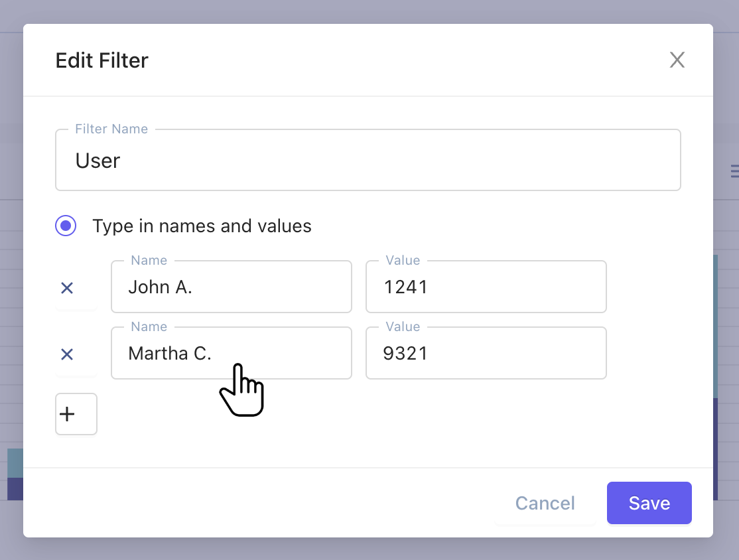This screenshot has width=739, height=560.
Task: Edit the John A. name field
Action: [x=231, y=287]
